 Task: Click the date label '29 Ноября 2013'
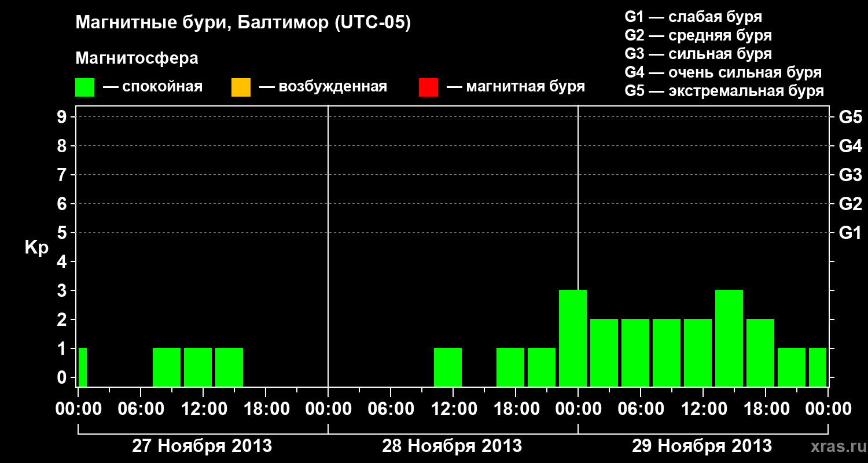click(702, 446)
